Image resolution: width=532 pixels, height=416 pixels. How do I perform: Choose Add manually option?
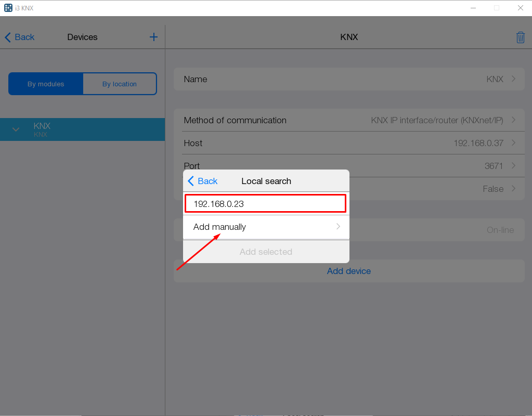click(x=265, y=227)
